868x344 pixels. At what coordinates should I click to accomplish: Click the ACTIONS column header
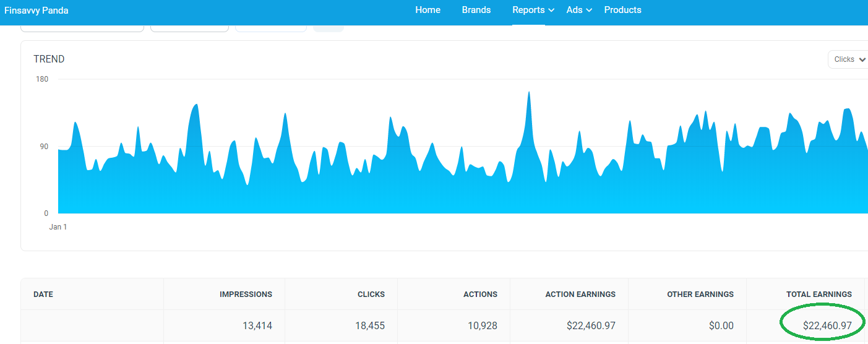(480, 295)
